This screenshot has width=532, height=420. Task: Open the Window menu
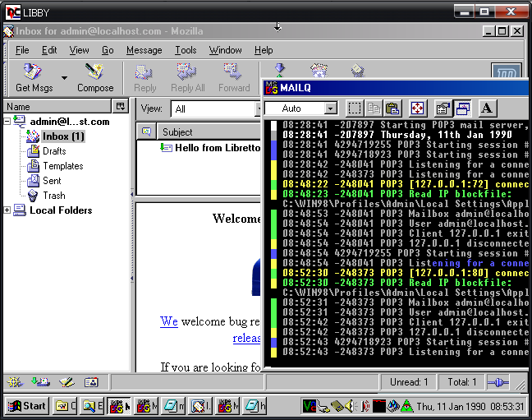click(225, 50)
